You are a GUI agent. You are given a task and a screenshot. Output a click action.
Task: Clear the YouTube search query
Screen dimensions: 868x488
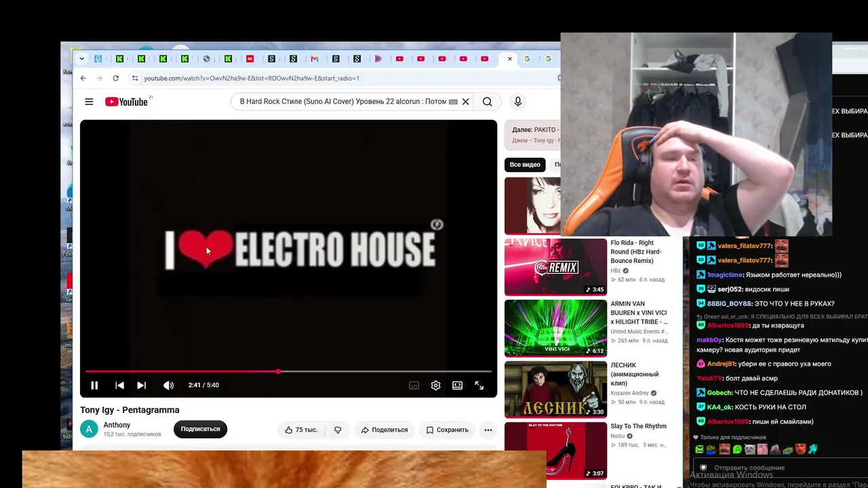point(465,102)
